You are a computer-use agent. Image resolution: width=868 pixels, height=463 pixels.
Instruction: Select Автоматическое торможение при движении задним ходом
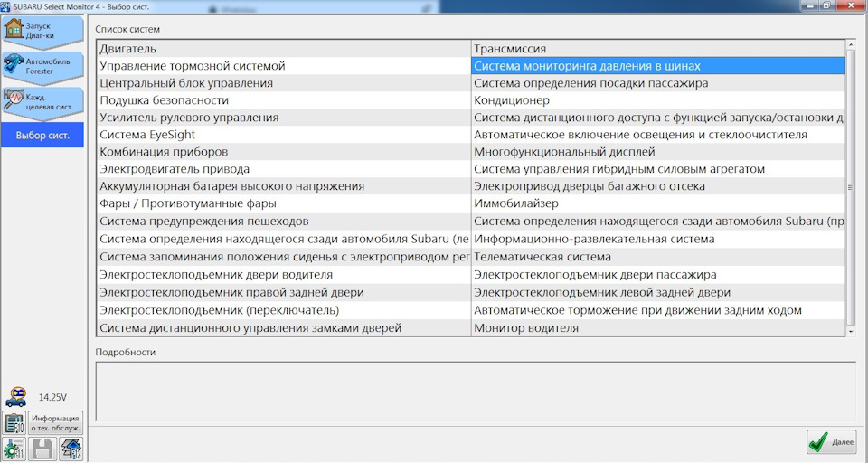pos(658,310)
